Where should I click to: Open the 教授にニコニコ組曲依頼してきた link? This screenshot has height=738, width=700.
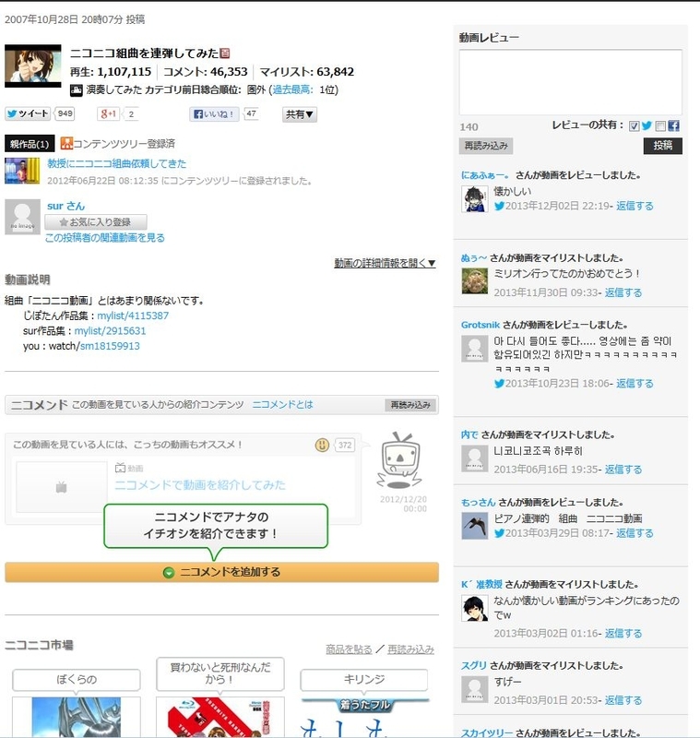click(x=116, y=164)
